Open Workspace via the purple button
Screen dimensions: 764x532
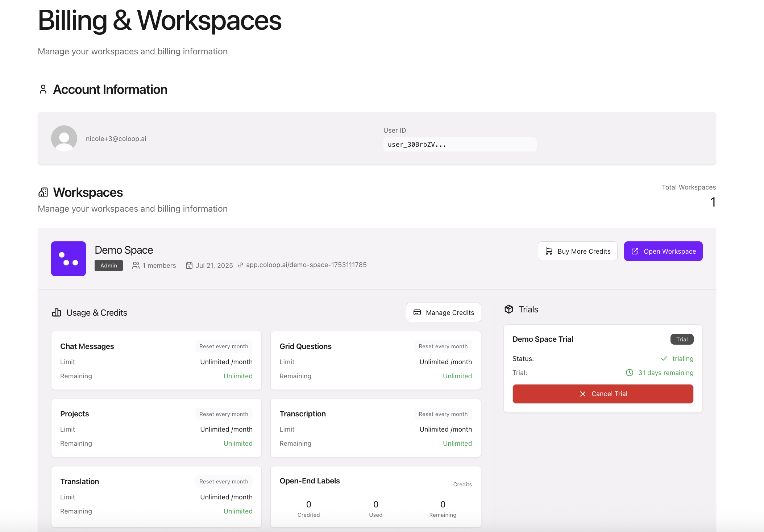pos(663,251)
